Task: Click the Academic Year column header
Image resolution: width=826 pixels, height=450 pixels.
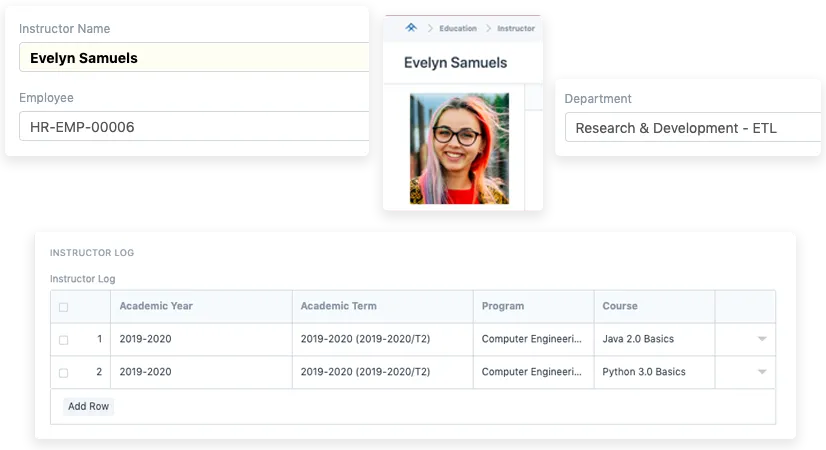Action: 156,306
